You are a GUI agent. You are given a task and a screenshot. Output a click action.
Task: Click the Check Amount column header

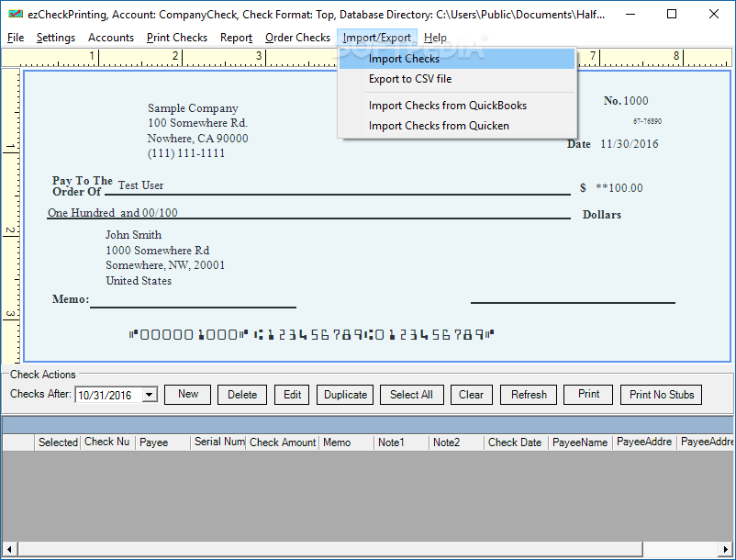pos(282,442)
